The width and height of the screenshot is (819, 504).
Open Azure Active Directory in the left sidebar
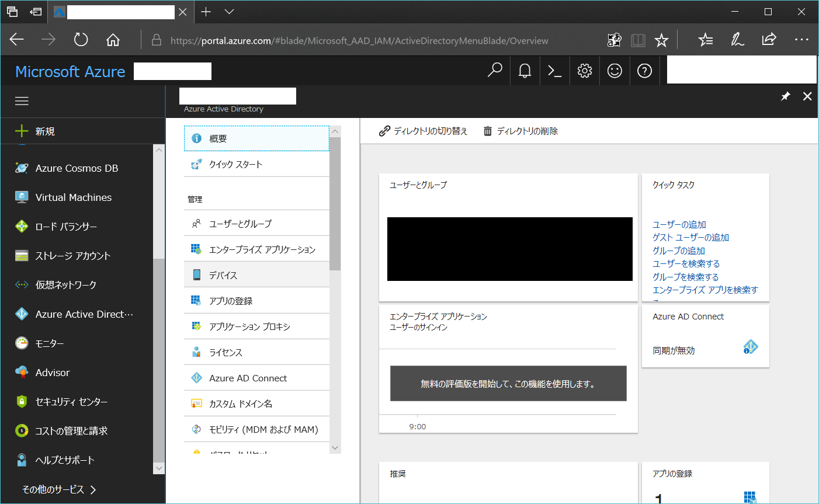click(84, 314)
